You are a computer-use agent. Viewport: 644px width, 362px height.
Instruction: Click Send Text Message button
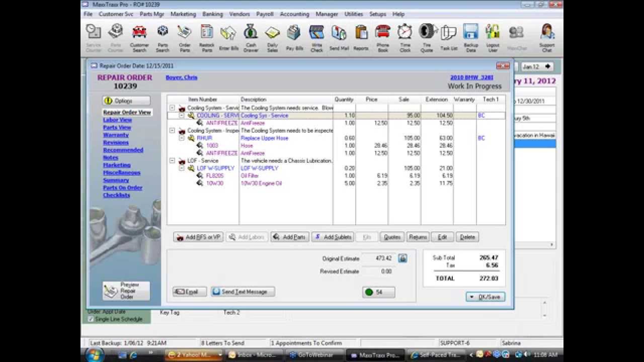coord(243,292)
